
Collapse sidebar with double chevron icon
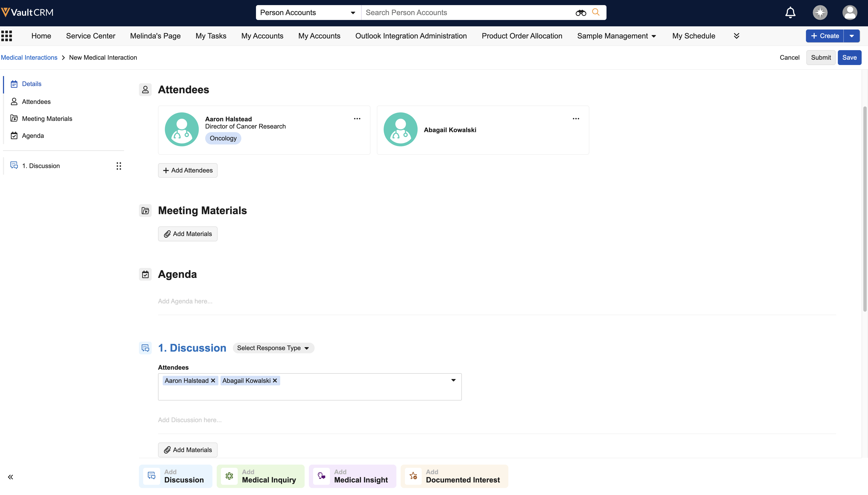tap(11, 477)
